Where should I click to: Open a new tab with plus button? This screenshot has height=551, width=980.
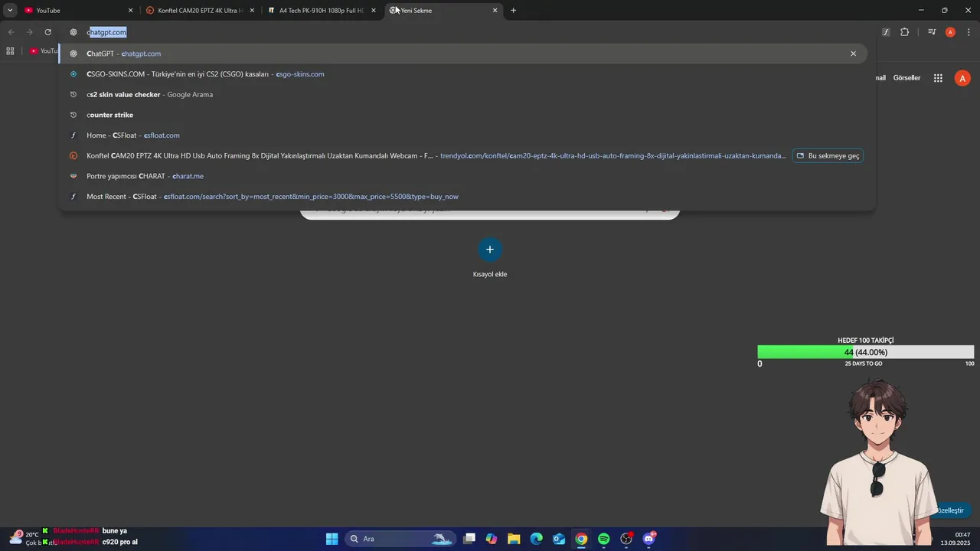pyautogui.click(x=513, y=11)
